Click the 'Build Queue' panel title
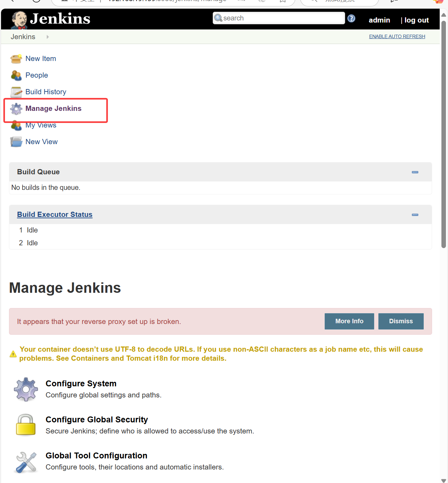The height and width of the screenshot is (483, 448). coord(38,172)
